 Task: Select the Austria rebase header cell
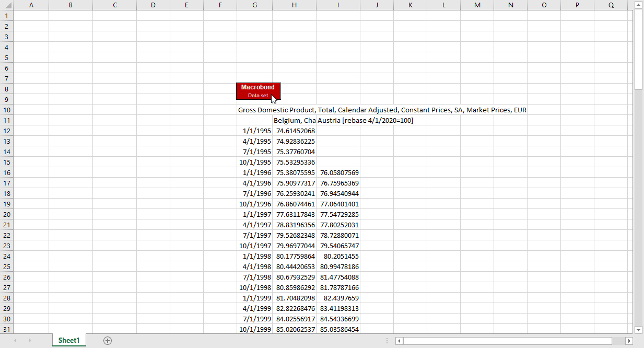pyautogui.click(x=365, y=120)
